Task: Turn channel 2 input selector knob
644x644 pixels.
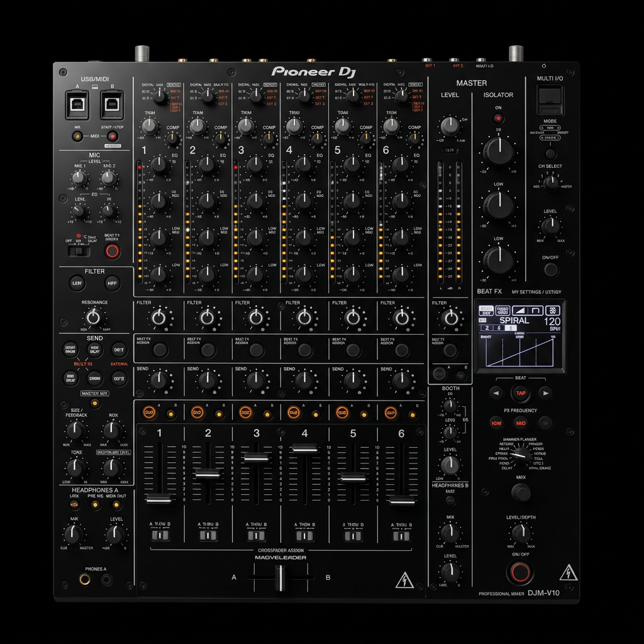Action: point(208,96)
